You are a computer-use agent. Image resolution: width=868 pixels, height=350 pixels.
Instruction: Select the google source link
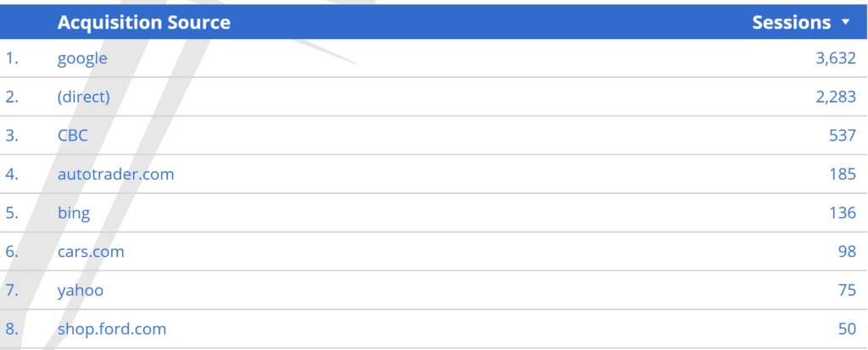[82, 58]
